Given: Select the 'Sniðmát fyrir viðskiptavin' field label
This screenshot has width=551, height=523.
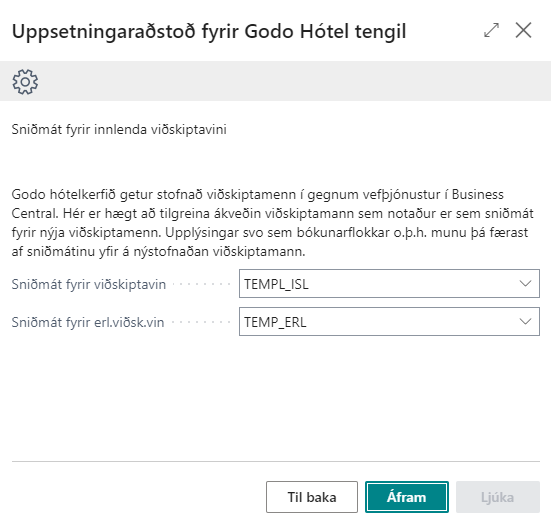Looking at the screenshot, I should (x=89, y=284).
